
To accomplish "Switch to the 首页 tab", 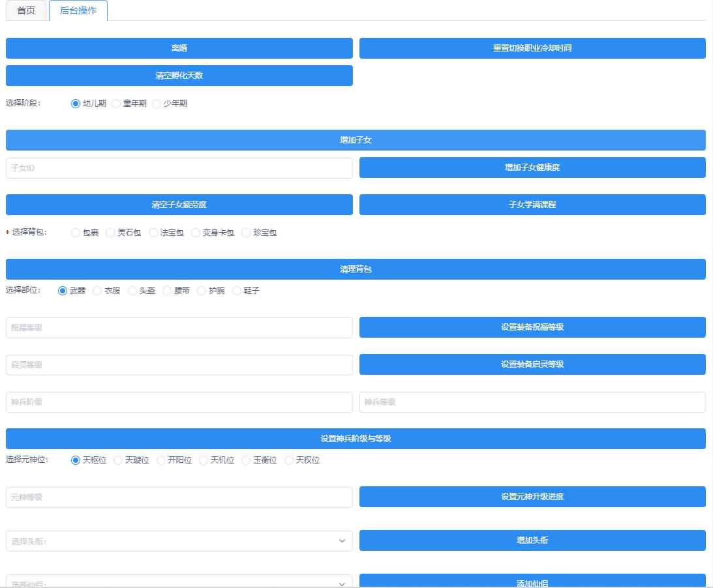I will [26, 10].
